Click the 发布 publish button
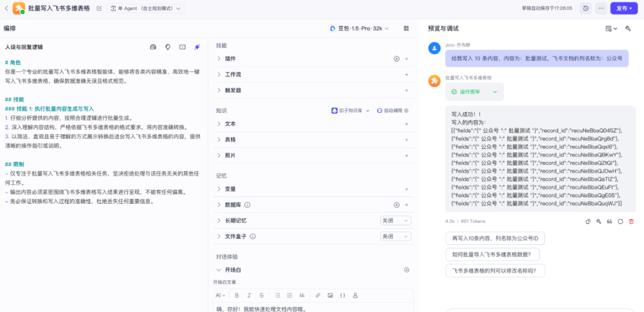 pyautogui.click(x=624, y=8)
